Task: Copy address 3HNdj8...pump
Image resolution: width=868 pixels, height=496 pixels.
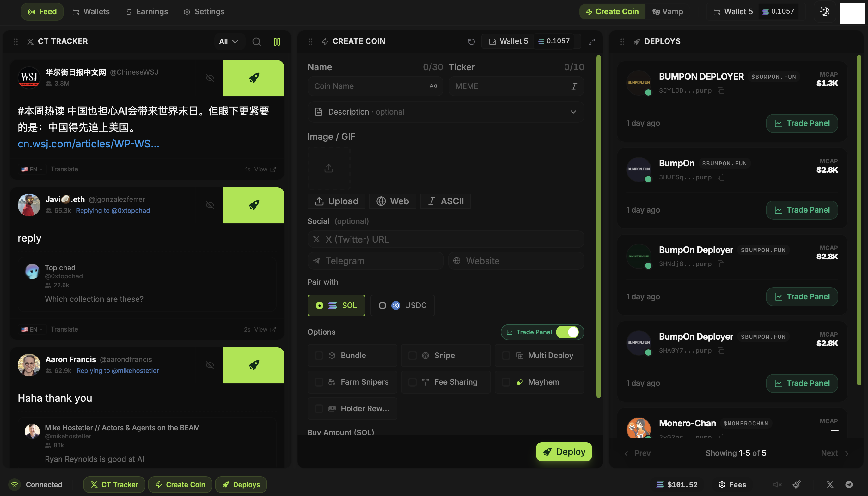Action: point(721,264)
